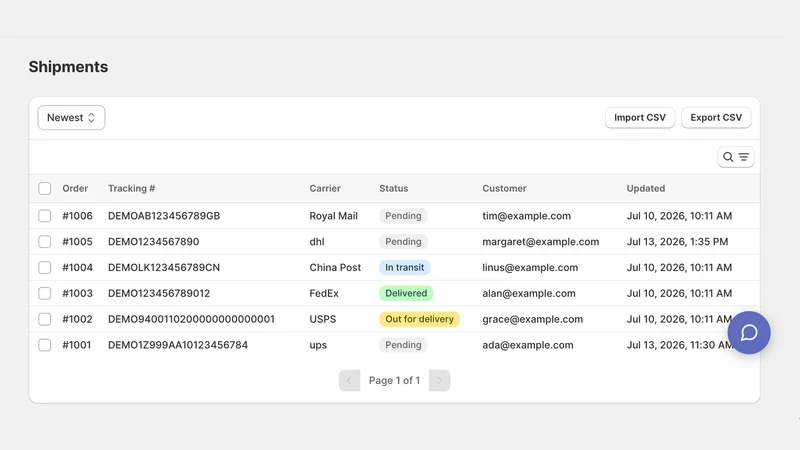Screen dimensions: 800x450
Task: Select tracking number DEMO9400110200000000000001
Action: tap(191, 319)
